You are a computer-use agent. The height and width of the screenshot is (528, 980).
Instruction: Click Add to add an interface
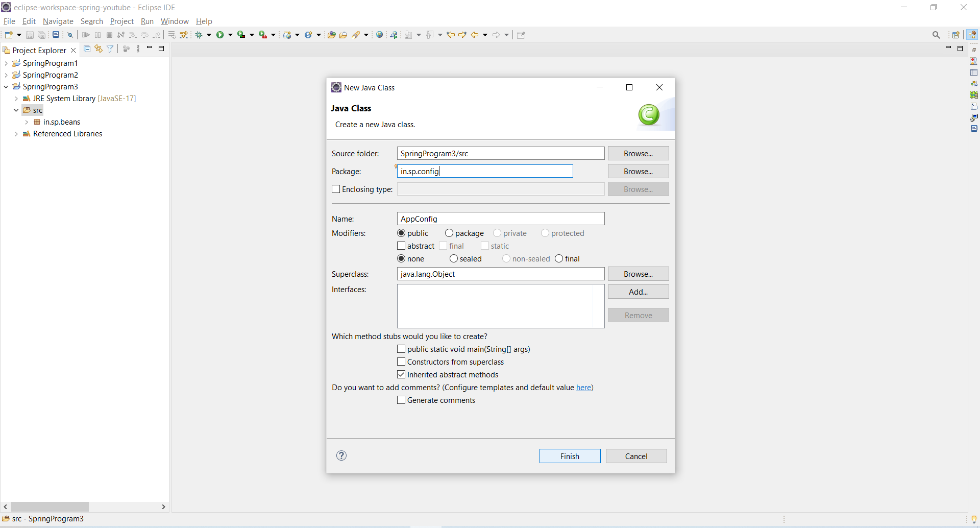(x=638, y=292)
